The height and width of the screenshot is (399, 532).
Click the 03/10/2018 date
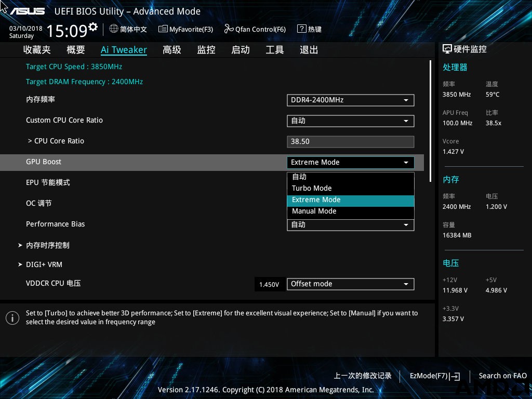[26, 29]
